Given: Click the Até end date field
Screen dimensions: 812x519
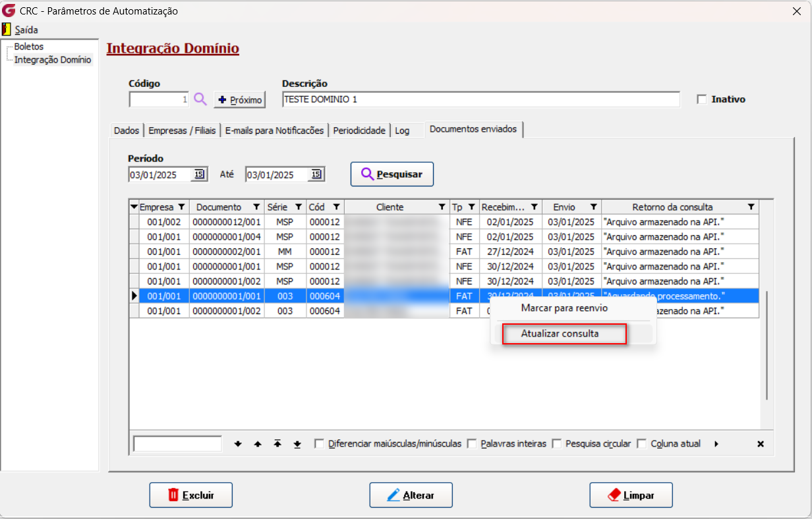Looking at the screenshot, I should 277,175.
